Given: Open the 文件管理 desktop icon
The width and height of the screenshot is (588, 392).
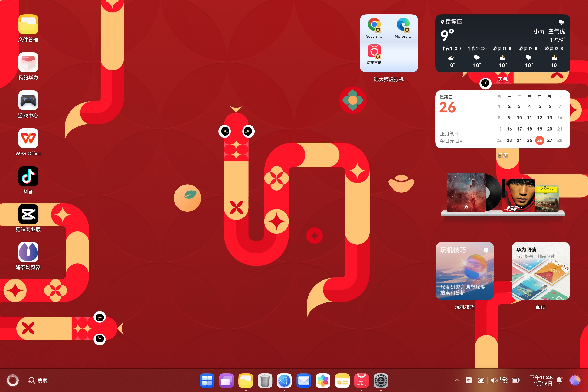Looking at the screenshot, I should (x=28, y=24).
